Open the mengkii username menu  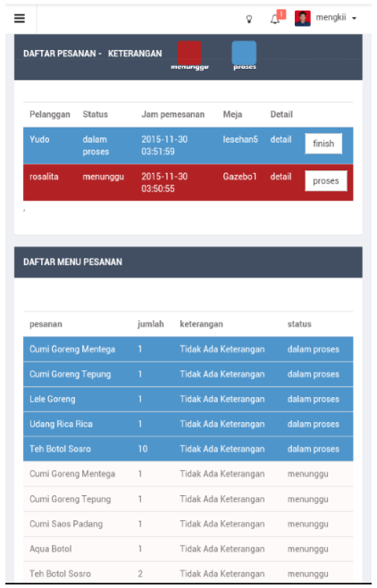click(x=331, y=18)
